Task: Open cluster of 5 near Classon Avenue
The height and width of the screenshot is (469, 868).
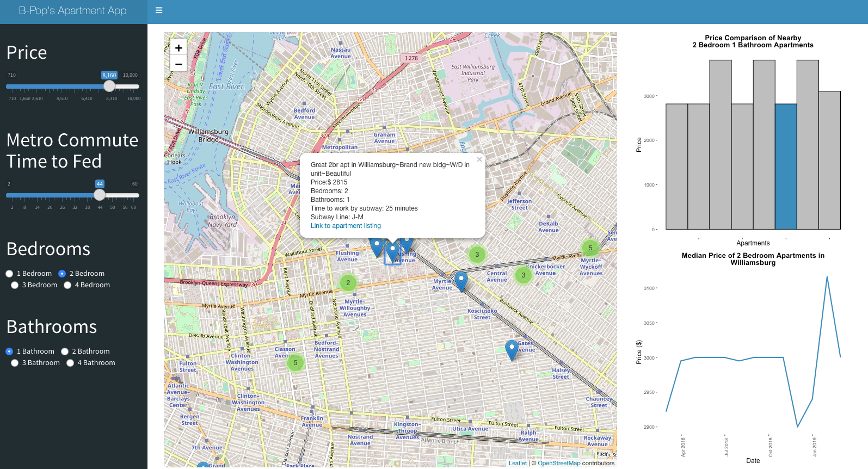Action: coord(296,362)
